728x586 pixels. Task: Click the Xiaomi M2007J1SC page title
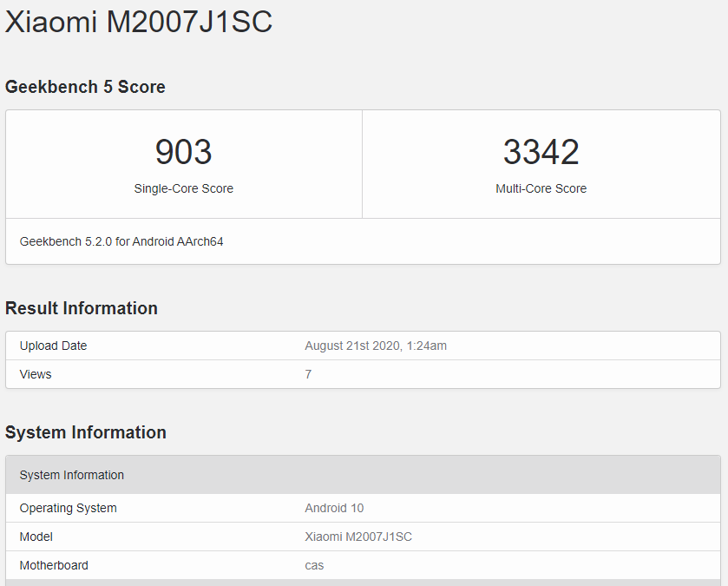[138, 22]
